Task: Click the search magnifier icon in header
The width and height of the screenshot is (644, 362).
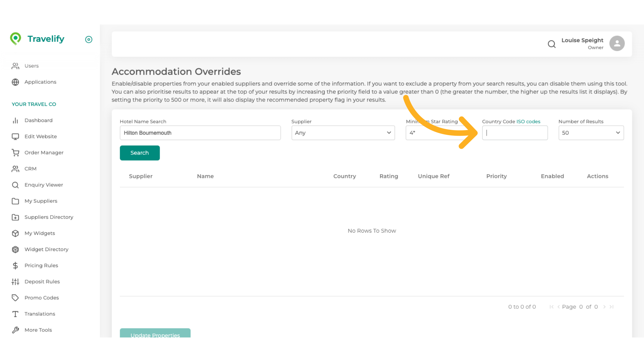Action: 551,44
